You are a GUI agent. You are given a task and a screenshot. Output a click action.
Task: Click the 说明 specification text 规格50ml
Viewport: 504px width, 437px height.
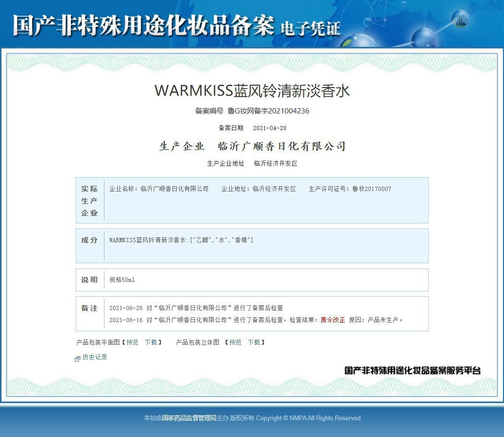122,279
